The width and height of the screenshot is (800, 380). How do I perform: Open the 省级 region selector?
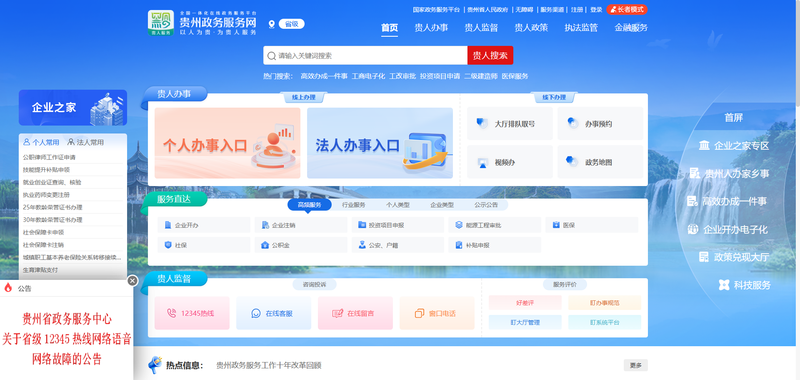[x=291, y=24]
